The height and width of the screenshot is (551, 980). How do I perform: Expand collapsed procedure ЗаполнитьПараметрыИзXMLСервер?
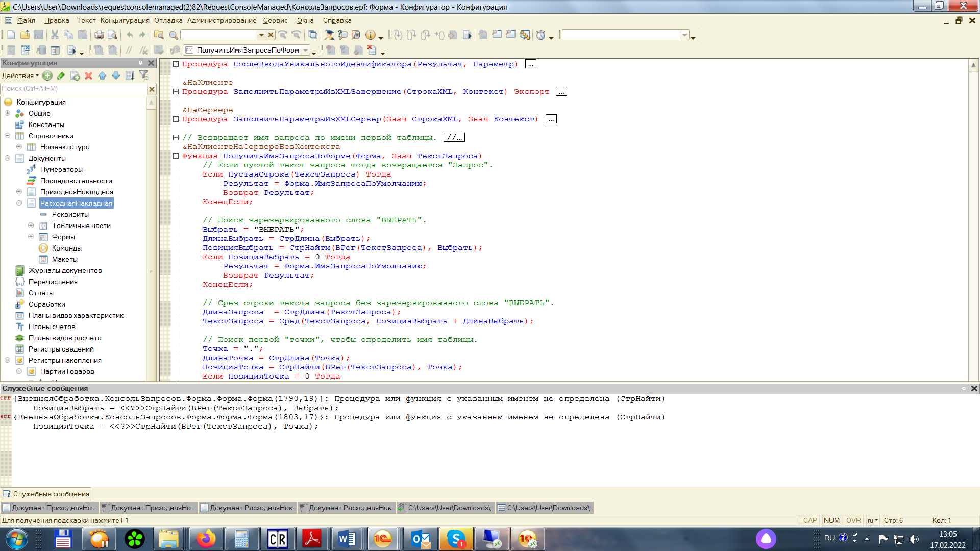[x=176, y=119]
